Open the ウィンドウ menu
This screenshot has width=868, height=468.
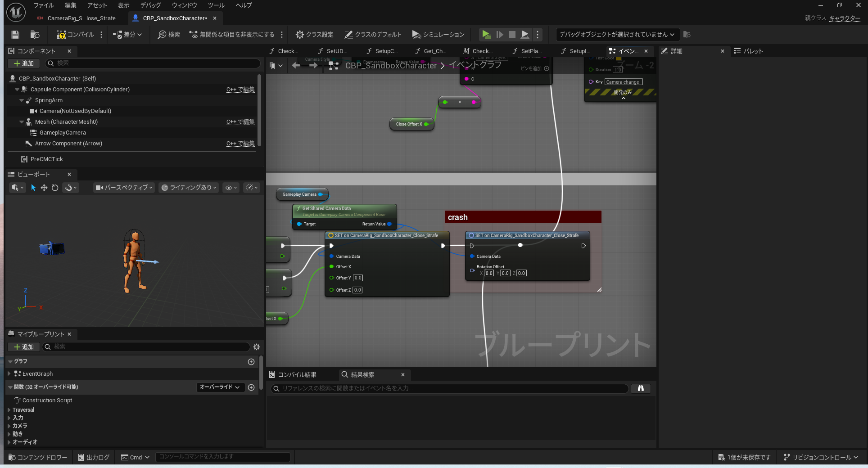[184, 5]
